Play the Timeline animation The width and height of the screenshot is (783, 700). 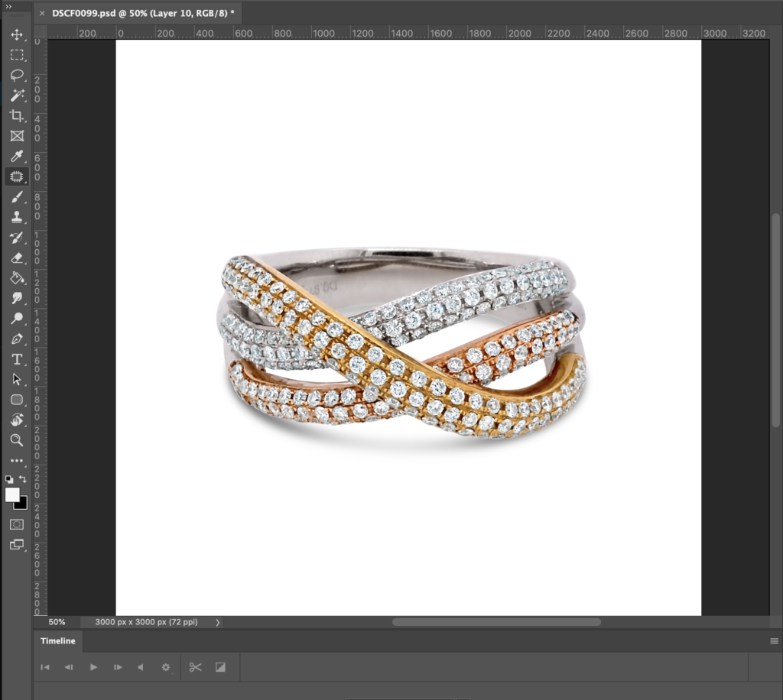[93, 667]
